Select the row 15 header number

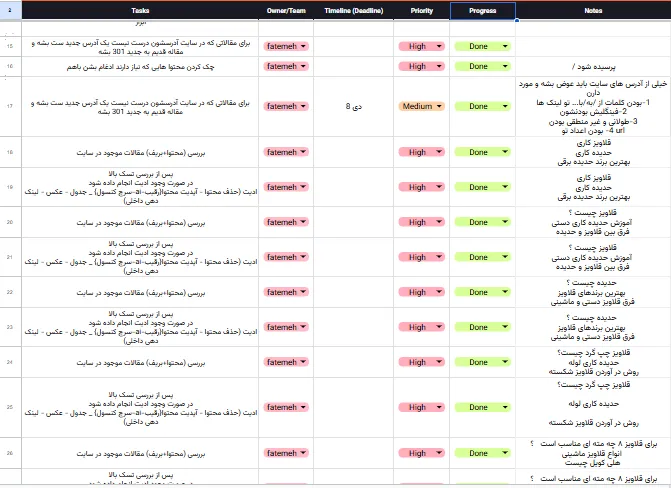[x=10, y=46]
